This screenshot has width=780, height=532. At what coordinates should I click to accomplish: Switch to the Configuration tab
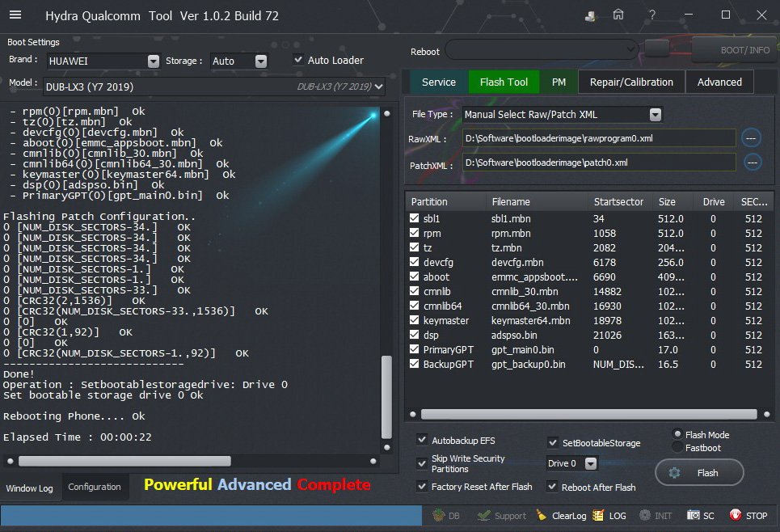tap(95, 487)
